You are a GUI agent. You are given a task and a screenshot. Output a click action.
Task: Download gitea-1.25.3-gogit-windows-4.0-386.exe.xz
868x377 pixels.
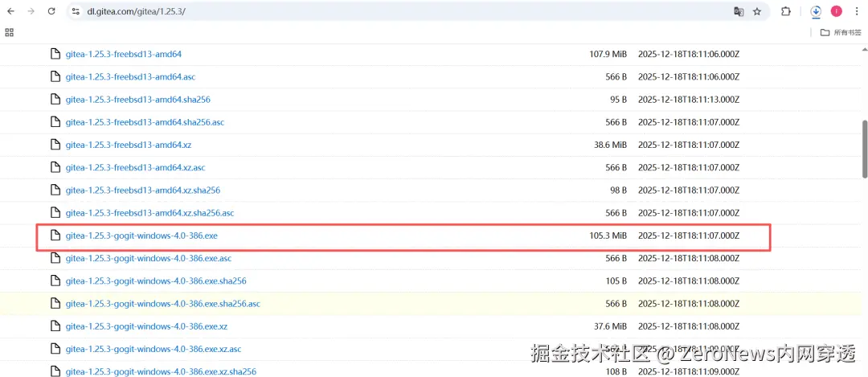pos(147,326)
